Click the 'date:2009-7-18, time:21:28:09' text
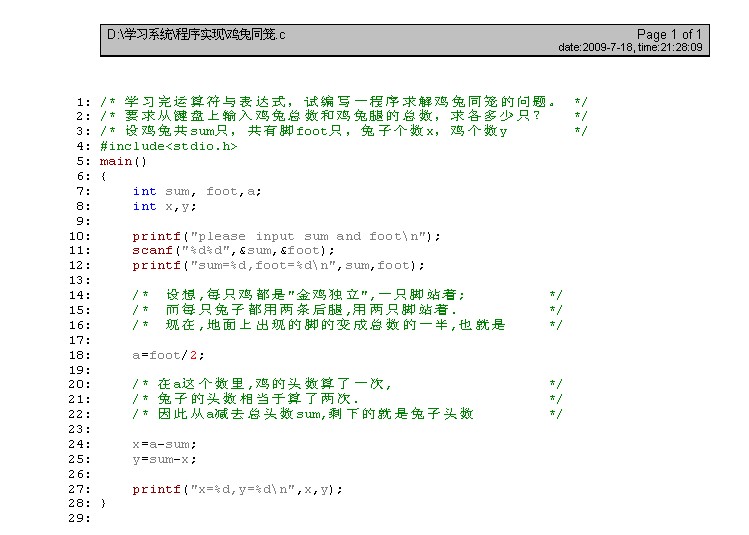749x535 pixels. [630, 47]
